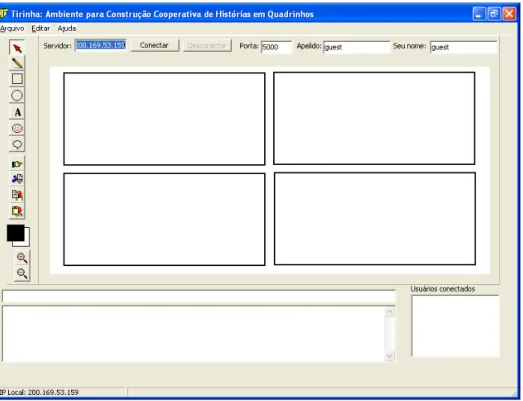
Task: Click the zoom in magnifier
Action: tap(22, 258)
